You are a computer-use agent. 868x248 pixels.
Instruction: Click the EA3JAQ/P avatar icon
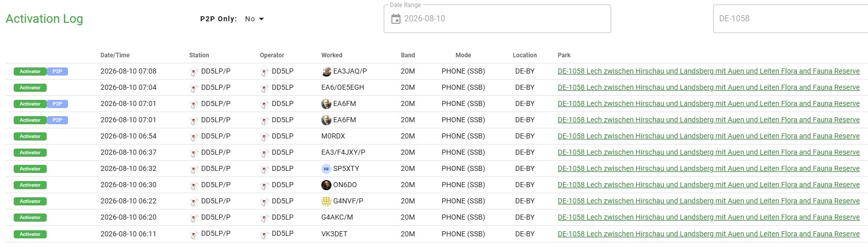326,72
